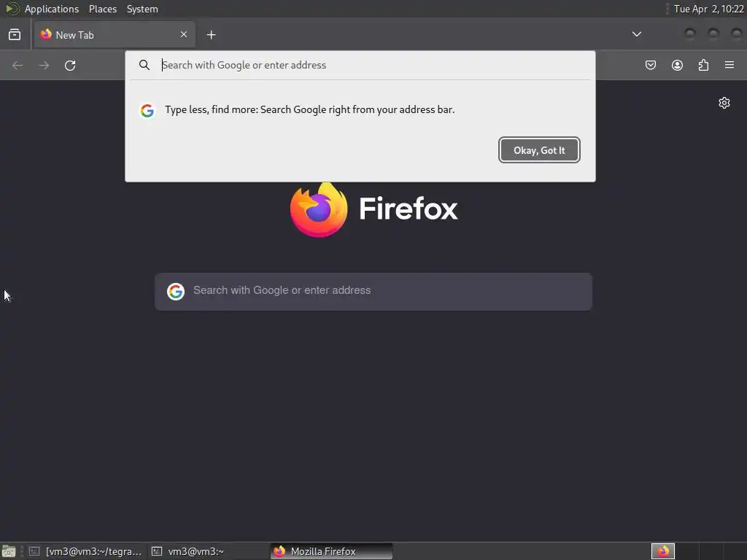Select the New Tab tab
Viewport: 747px width, 560px height.
tap(115, 35)
